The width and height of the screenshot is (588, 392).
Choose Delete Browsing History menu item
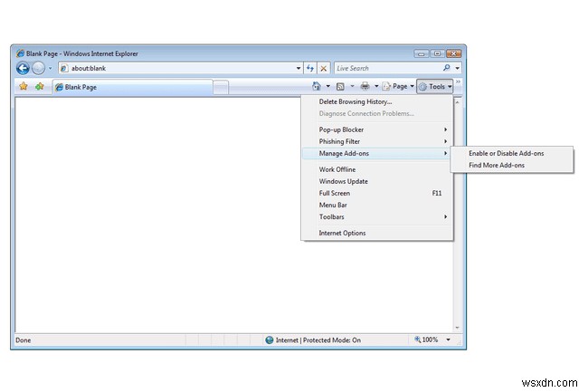coord(377,101)
